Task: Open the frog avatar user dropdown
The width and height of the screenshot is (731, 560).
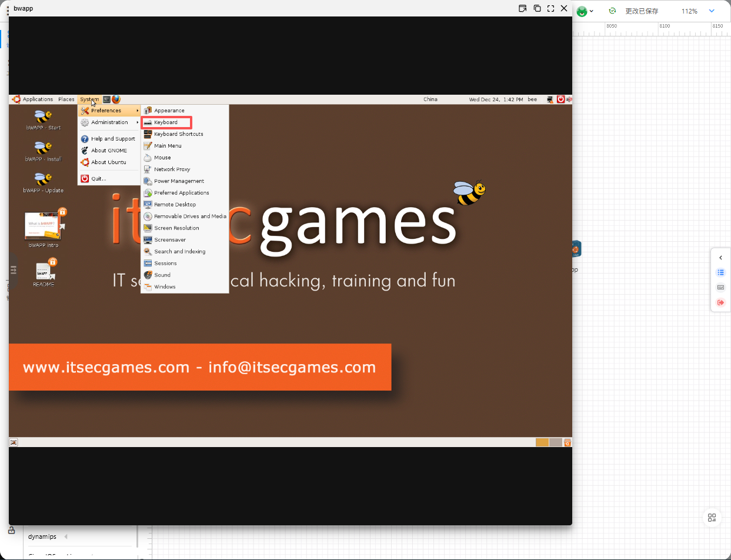Action: point(585,11)
